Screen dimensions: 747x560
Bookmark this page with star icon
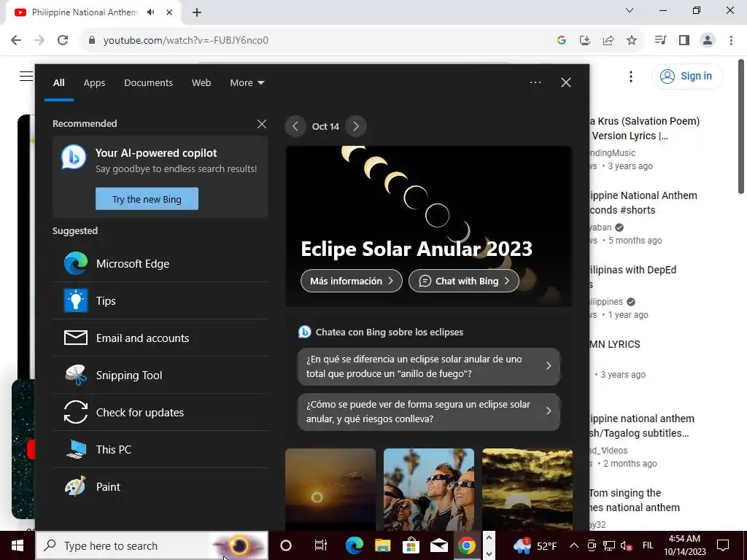tap(632, 41)
